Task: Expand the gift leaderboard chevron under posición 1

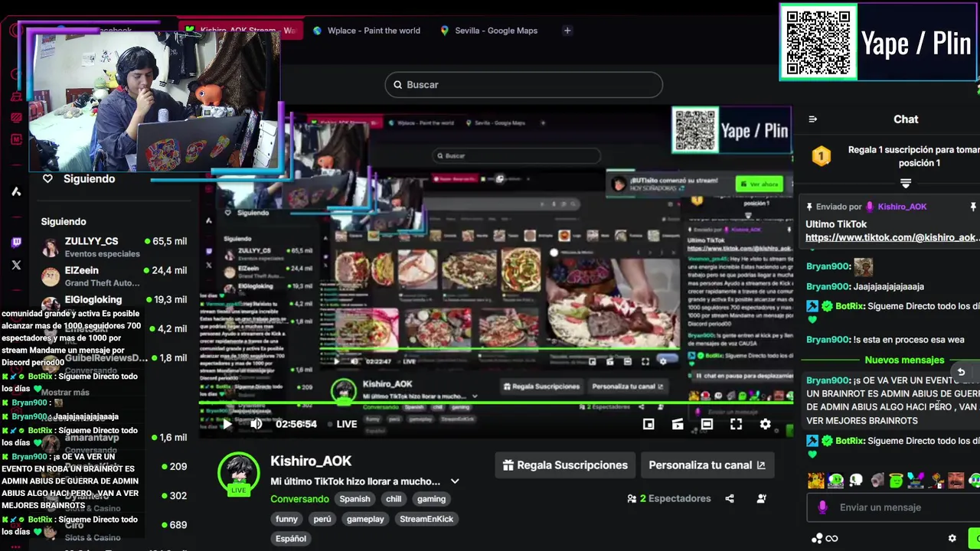Action: click(906, 183)
